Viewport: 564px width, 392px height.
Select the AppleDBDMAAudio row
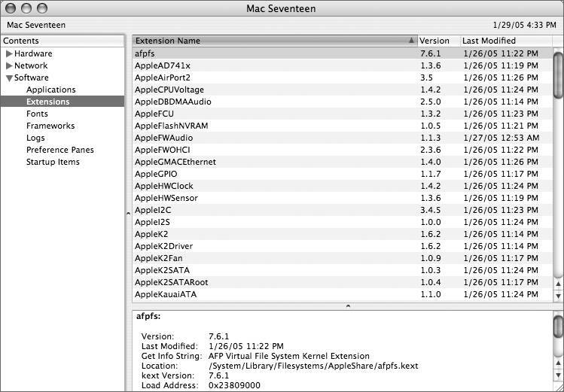[342, 102]
